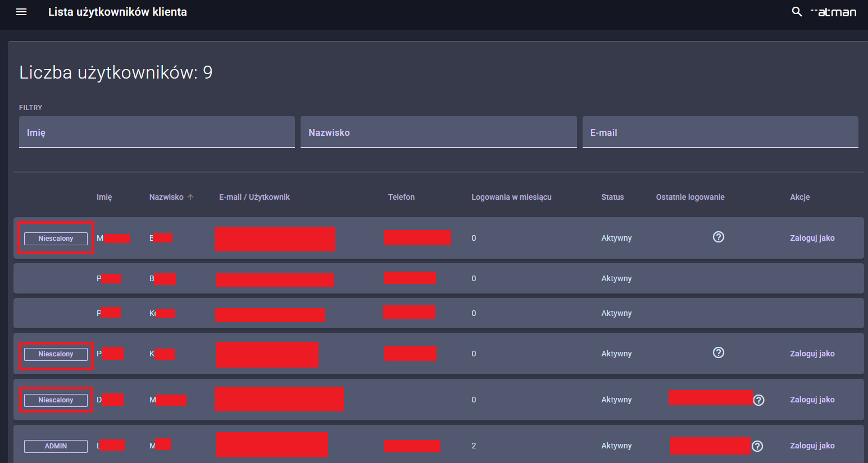Viewport: 868px width, 463px height.
Task: Click the help icon in the P... K... Niescalony row
Action: click(719, 352)
